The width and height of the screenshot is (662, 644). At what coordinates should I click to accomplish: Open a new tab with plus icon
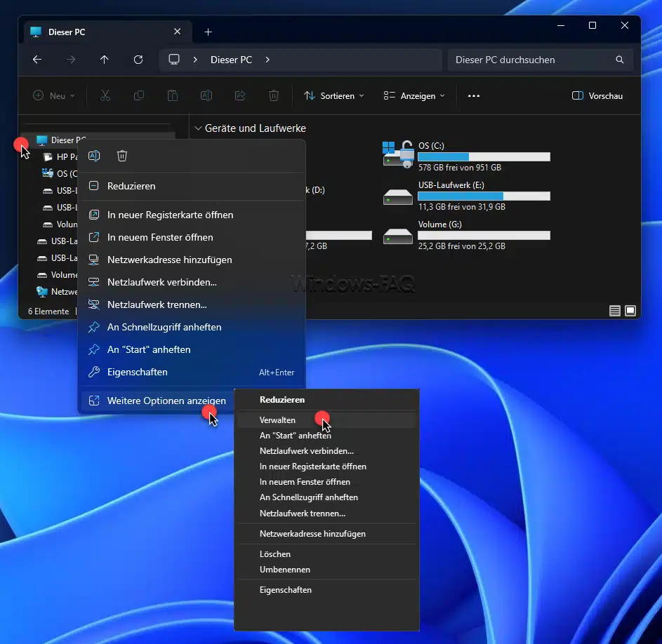[x=208, y=32]
